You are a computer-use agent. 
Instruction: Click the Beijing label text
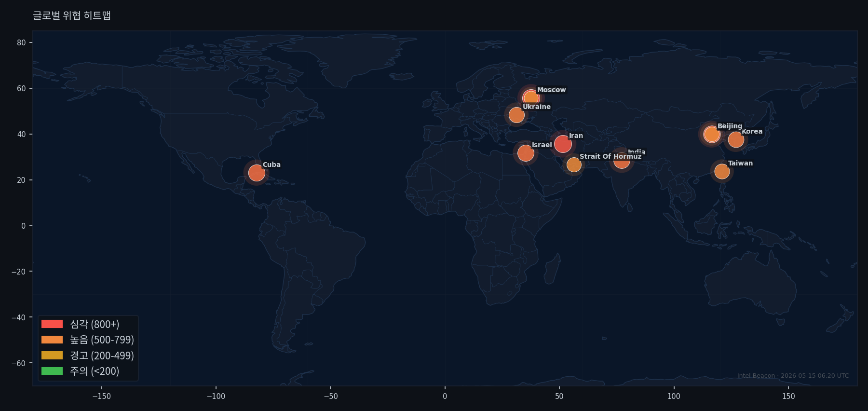click(730, 126)
